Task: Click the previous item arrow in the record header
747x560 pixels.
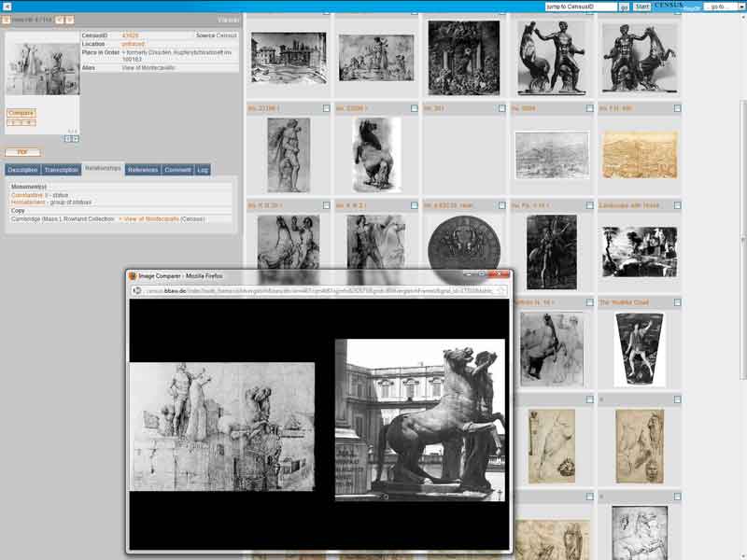Action: [x=60, y=20]
